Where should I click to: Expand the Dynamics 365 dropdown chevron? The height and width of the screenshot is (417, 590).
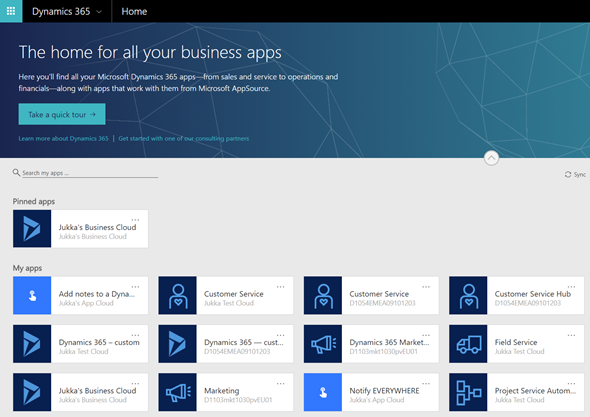click(99, 12)
